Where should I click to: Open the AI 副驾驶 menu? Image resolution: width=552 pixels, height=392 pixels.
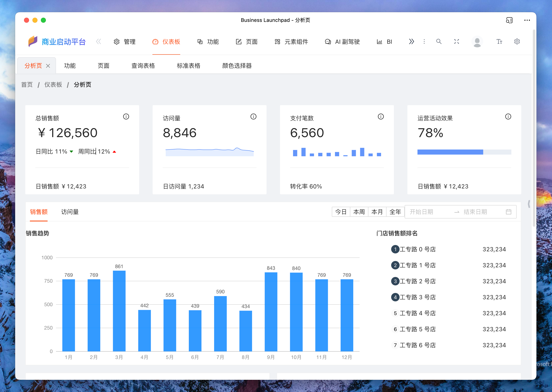coord(342,42)
